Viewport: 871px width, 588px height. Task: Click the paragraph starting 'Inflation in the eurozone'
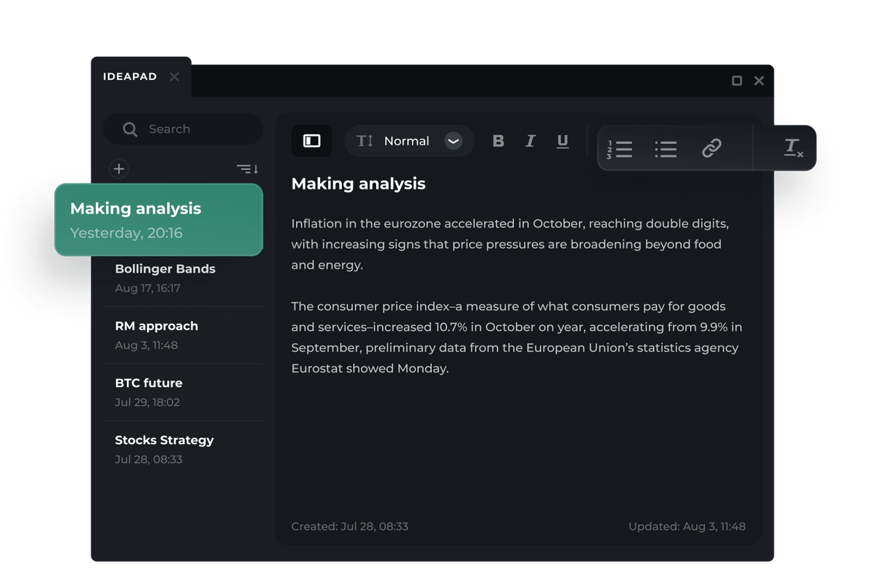pyautogui.click(x=510, y=244)
